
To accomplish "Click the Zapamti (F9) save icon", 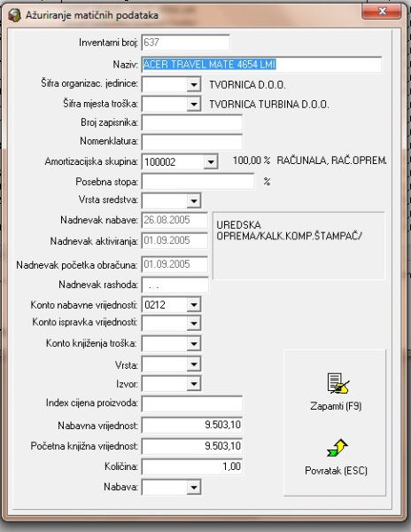I will click(337, 383).
